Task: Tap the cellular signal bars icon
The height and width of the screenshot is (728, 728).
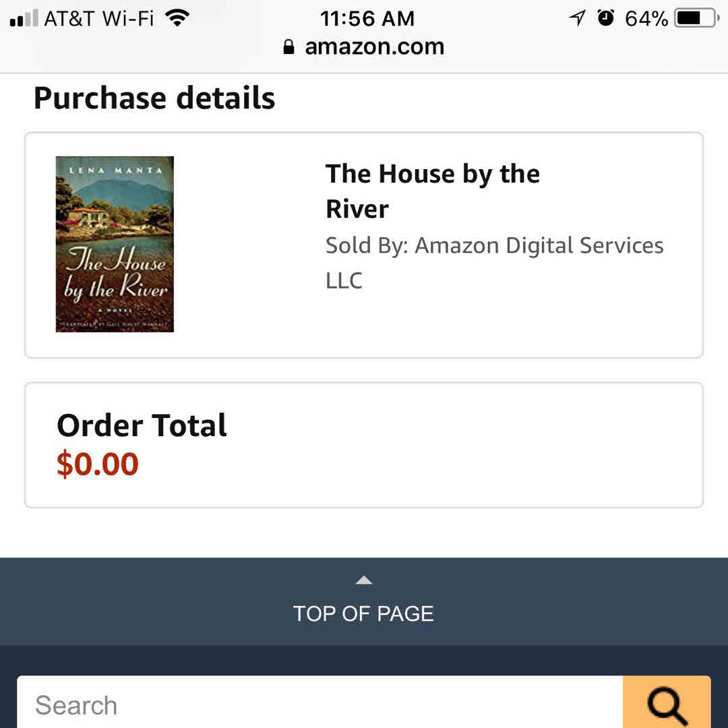Action: [24, 19]
